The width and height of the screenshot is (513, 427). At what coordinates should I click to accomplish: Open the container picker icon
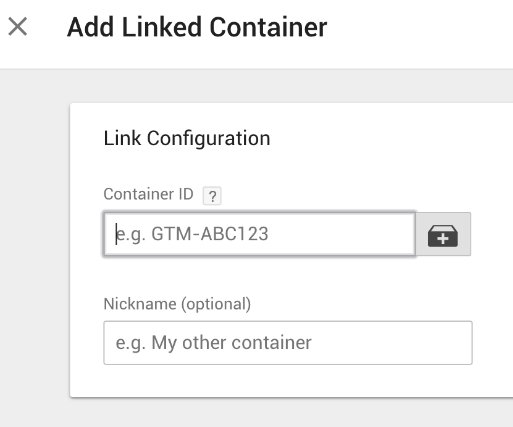[443, 234]
